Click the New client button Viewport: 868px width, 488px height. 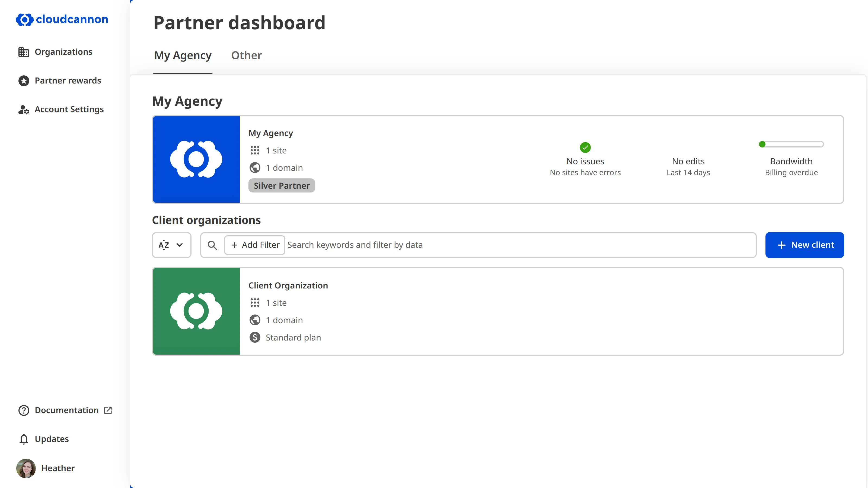(x=804, y=245)
